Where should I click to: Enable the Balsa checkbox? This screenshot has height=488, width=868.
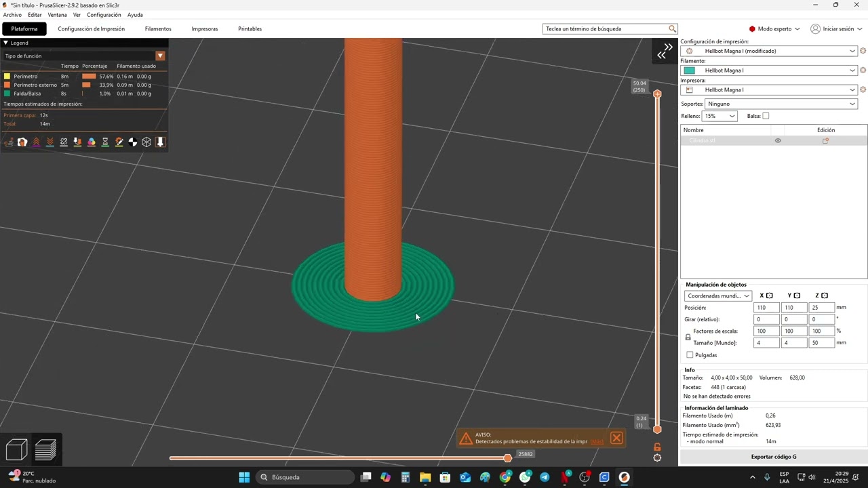pyautogui.click(x=766, y=116)
